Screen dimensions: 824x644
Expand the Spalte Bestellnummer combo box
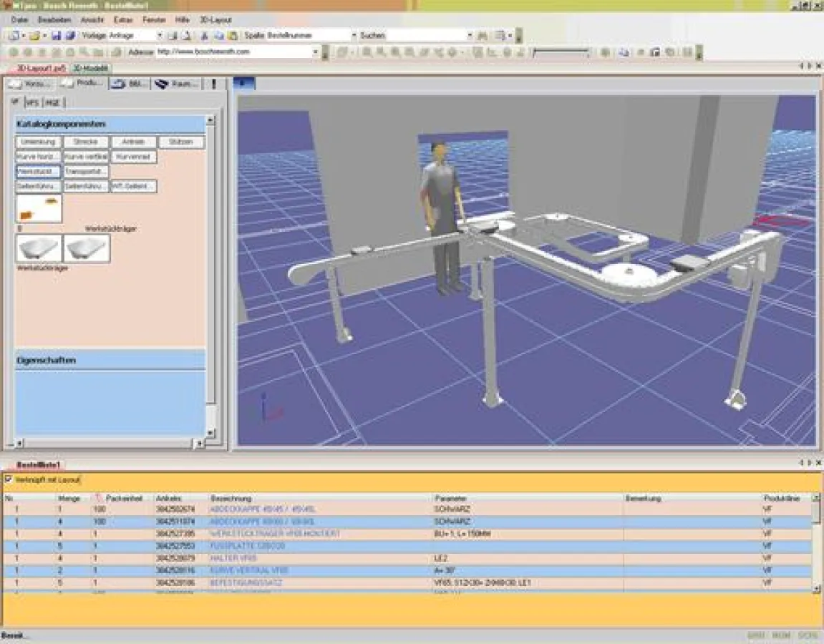coord(354,34)
